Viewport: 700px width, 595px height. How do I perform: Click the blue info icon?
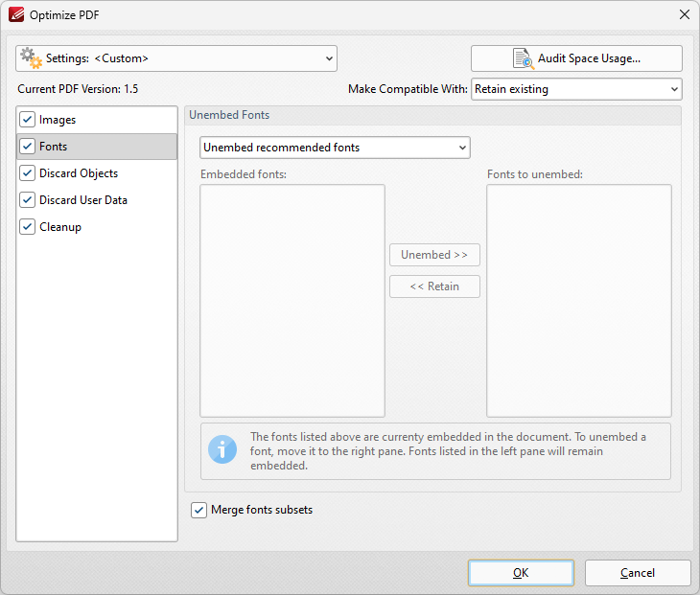222,449
